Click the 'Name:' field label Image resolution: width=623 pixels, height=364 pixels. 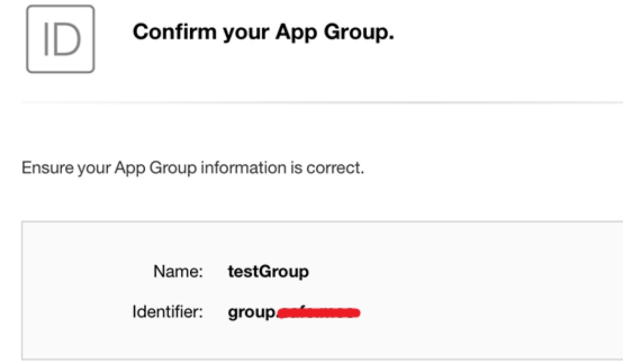(x=178, y=272)
